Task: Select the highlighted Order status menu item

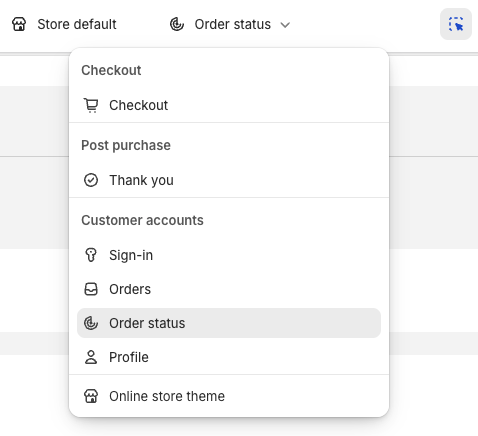Action: [229, 323]
